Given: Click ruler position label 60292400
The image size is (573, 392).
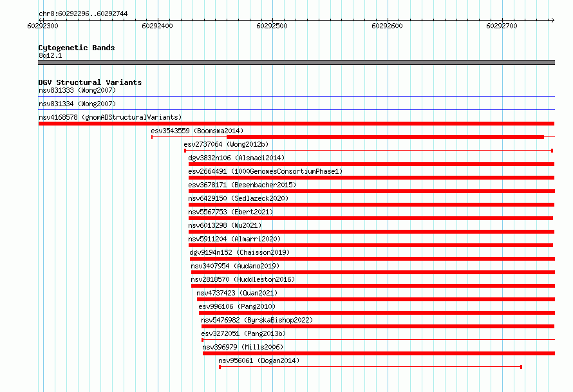Looking at the screenshot, I should pyautogui.click(x=157, y=26).
